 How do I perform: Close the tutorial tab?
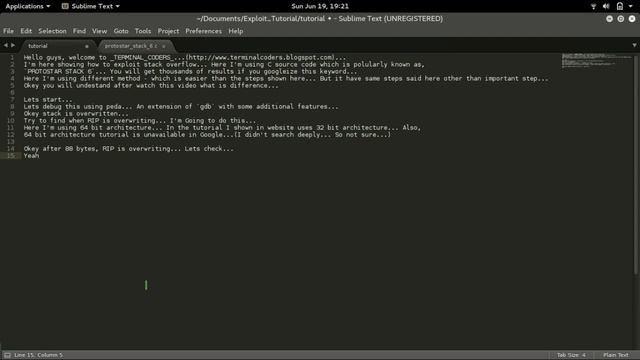[x=87, y=47]
